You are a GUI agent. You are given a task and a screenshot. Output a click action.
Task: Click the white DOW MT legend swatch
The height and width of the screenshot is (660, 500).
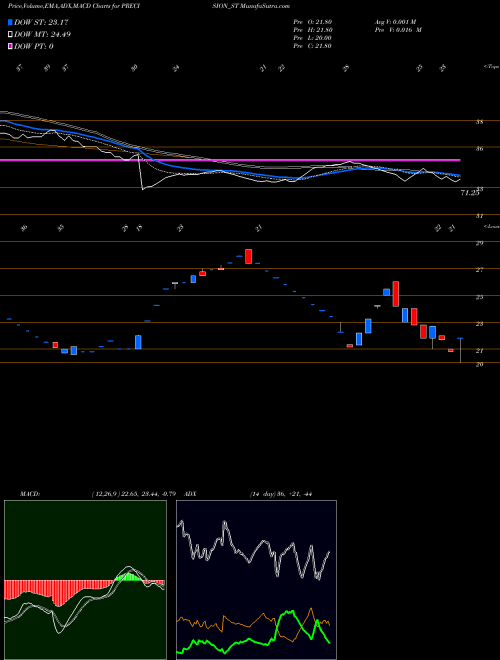click(x=10, y=35)
